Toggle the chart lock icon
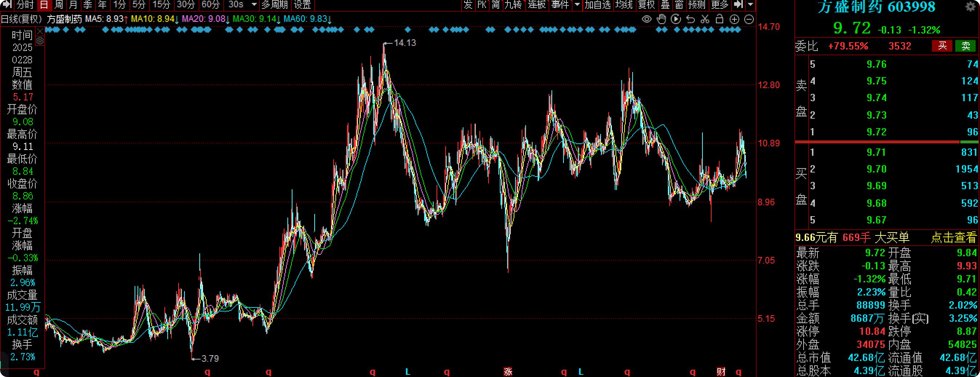Screen dimensions: 980x377 click(720, 19)
